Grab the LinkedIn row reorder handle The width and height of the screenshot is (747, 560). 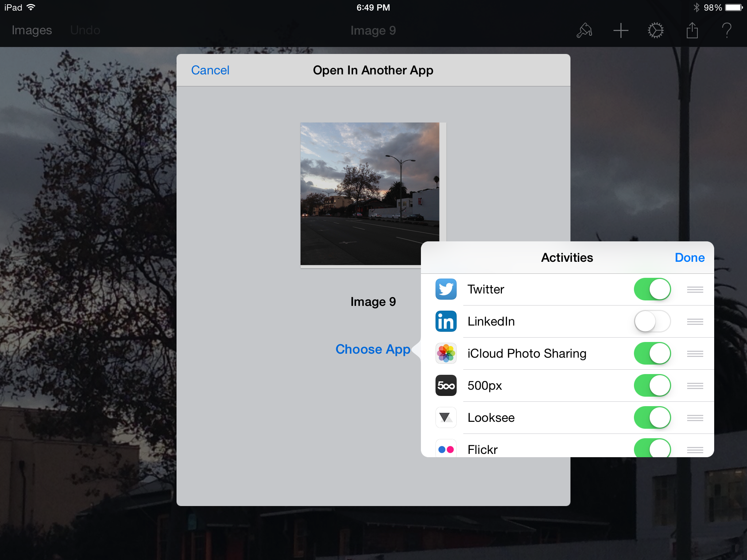(x=695, y=322)
